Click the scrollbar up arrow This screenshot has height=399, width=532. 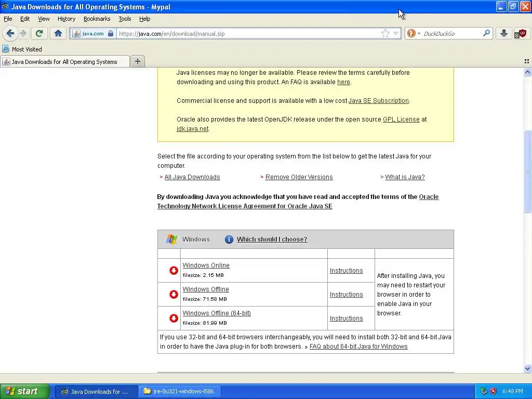[527, 72]
